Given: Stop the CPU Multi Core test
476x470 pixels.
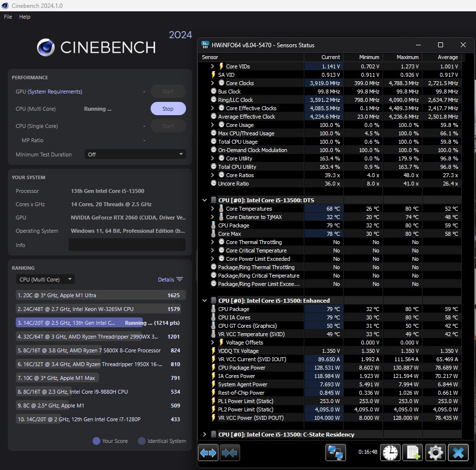Looking at the screenshot, I should pos(168,109).
